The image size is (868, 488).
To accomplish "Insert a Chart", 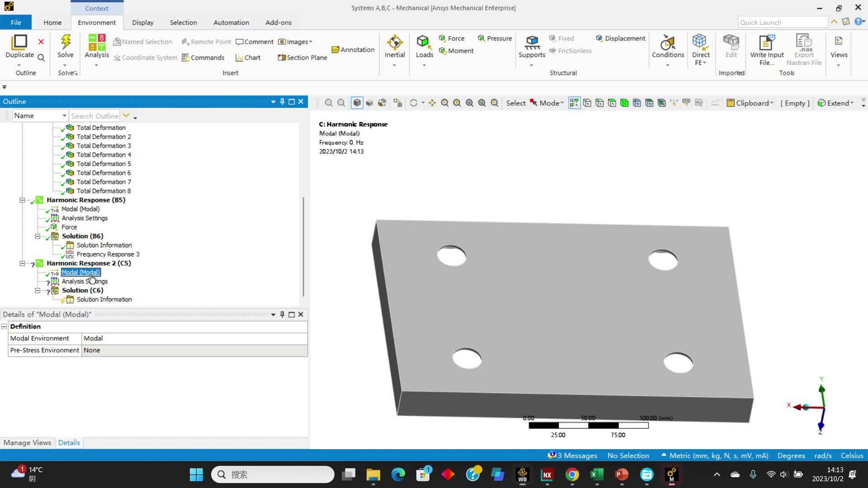I will tap(248, 57).
